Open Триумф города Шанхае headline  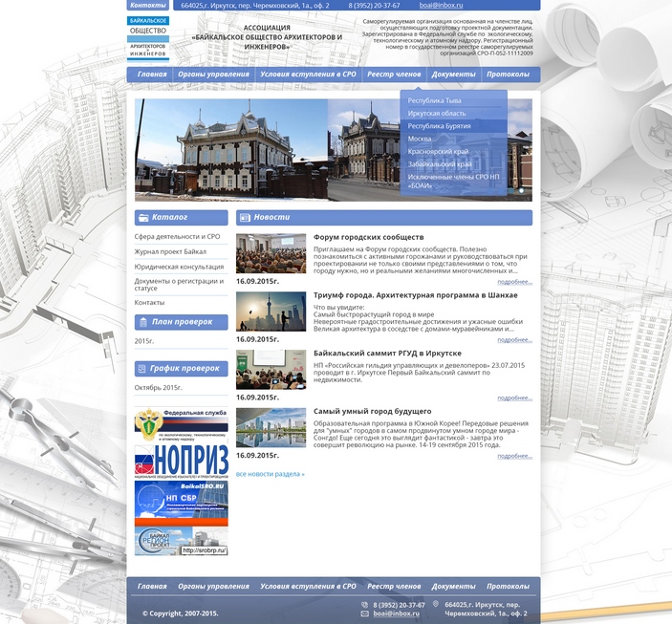click(x=415, y=295)
